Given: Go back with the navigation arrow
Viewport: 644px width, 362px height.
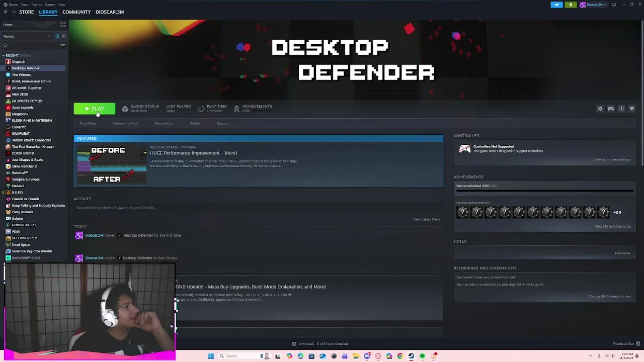Looking at the screenshot, I should pos(6,12).
